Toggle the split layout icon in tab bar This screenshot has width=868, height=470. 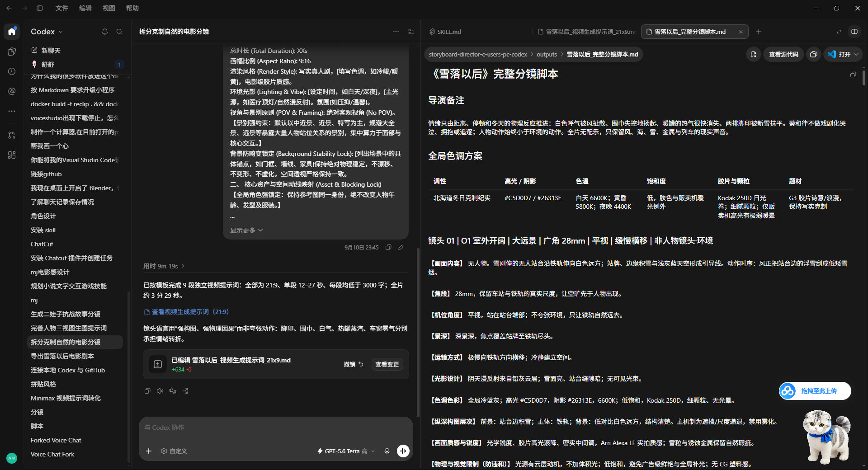854,32
